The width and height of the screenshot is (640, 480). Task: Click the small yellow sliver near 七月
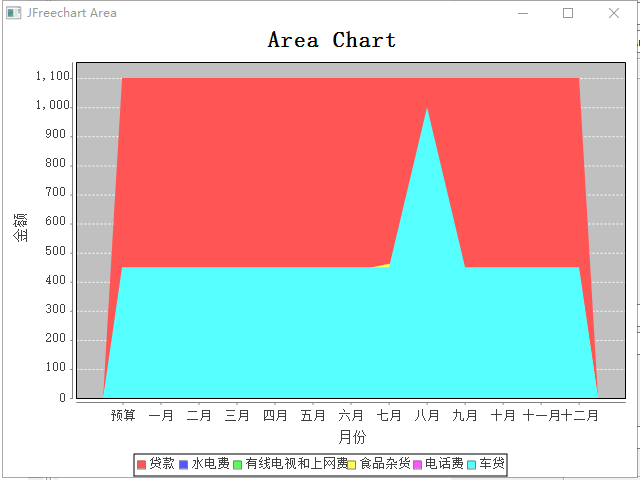point(383,266)
